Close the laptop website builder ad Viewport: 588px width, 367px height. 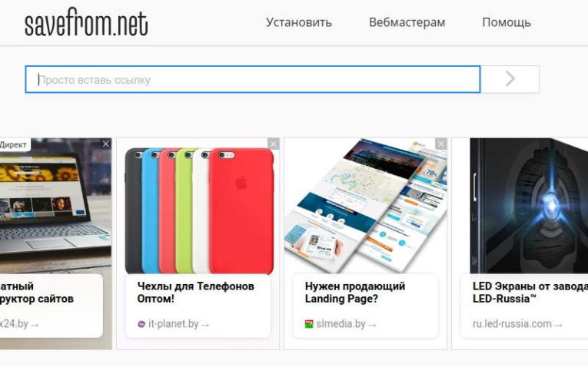tap(106, 144)
